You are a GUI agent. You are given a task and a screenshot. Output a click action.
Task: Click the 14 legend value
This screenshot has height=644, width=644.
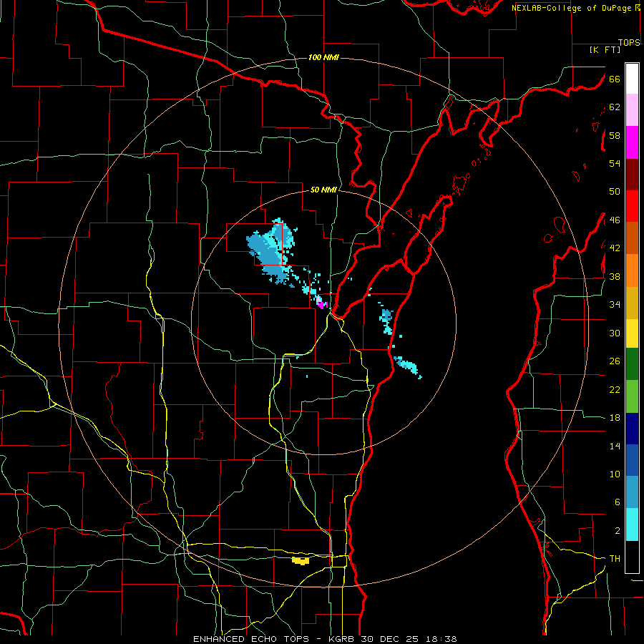[615, 446]
